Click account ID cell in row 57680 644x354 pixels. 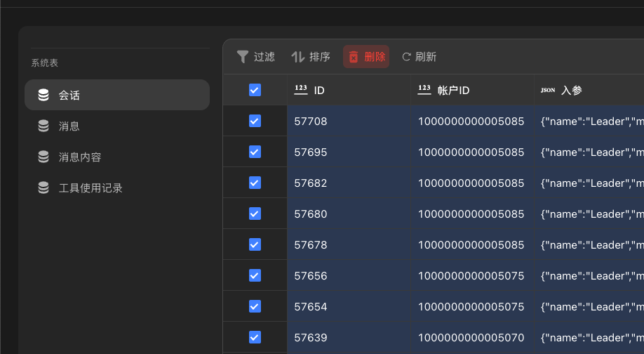pos(472,214)
